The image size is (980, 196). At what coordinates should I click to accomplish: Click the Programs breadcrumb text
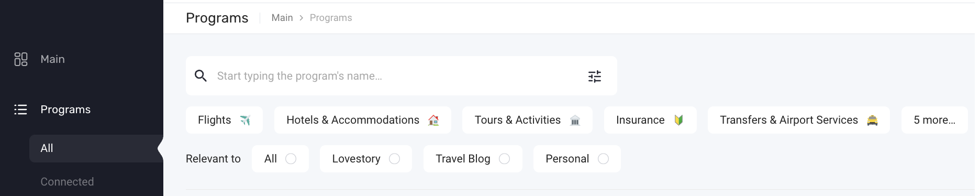click(331, 18)
